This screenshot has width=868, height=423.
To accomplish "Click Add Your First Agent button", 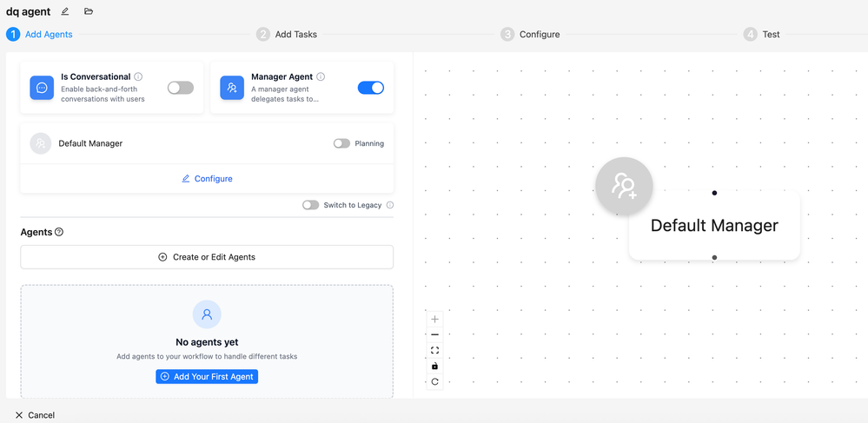I will [207, 376].
